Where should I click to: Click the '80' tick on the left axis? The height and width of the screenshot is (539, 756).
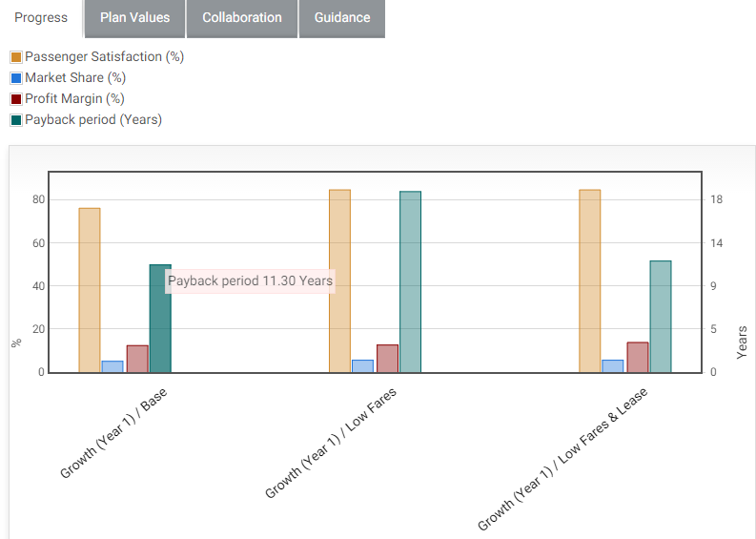(38, 199)
